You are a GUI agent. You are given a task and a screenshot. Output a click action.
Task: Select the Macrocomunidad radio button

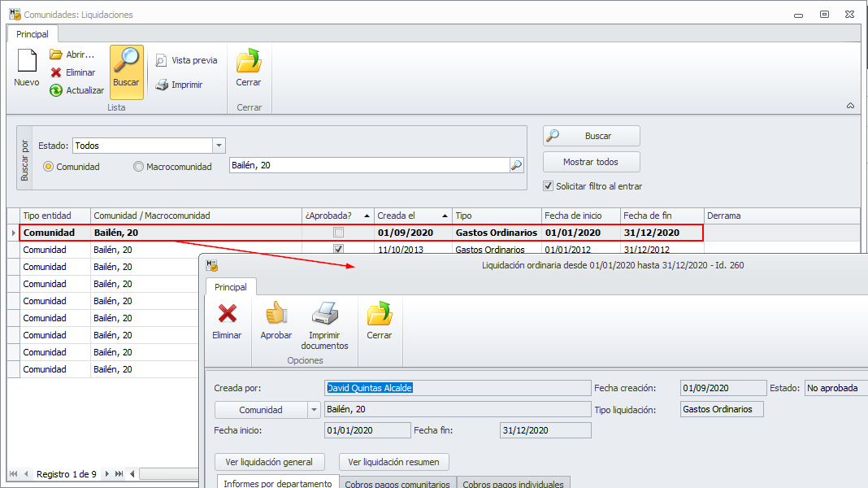[138, 167]
